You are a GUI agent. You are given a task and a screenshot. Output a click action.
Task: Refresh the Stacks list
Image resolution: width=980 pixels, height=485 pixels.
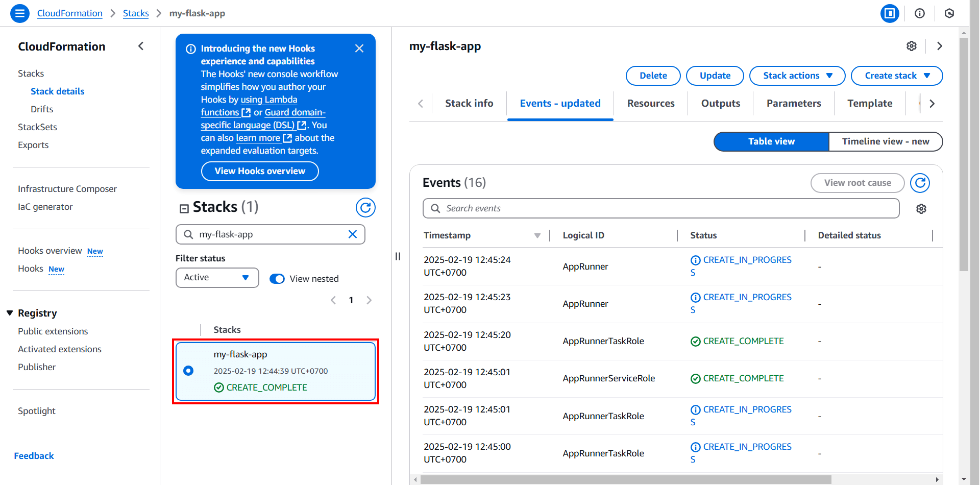pyautogui.click(x=365, y=207)
